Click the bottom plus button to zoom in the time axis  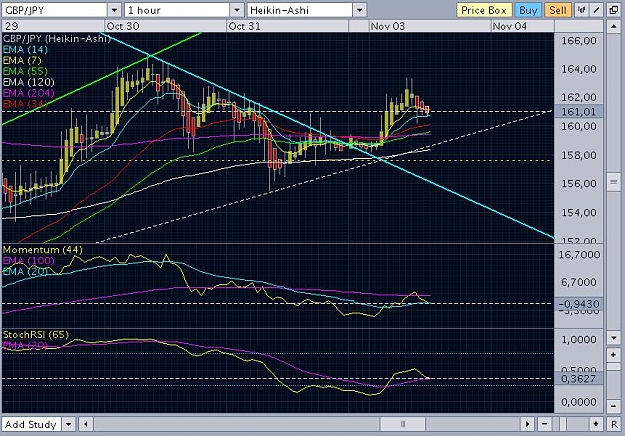tap(596, 424)
